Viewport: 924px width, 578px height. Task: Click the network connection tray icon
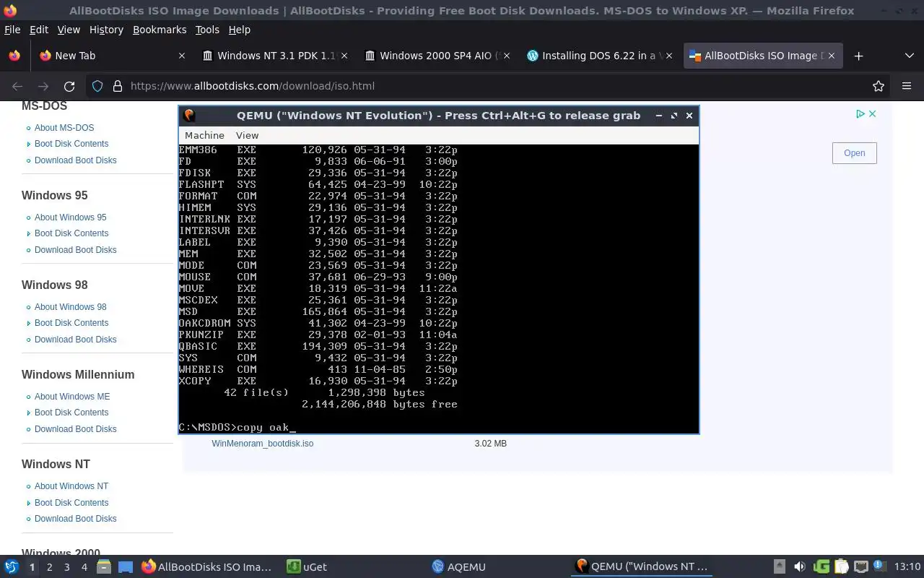(861, 567)
